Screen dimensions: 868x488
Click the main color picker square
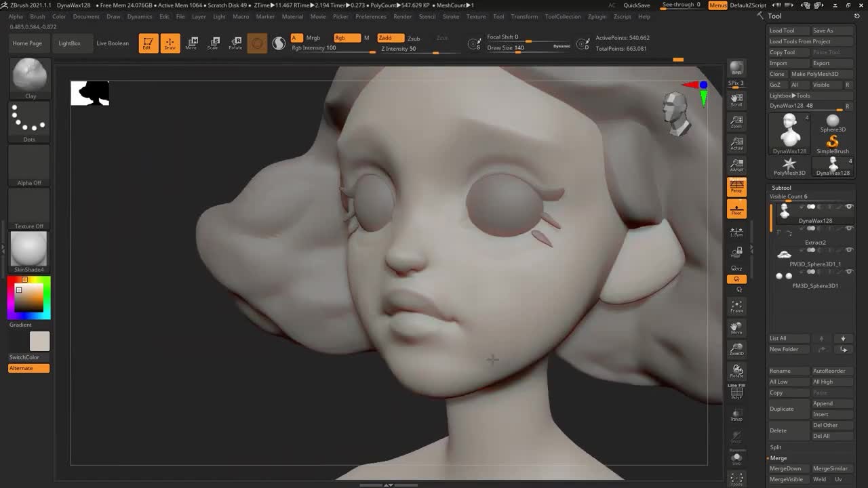tap(29, 298)
